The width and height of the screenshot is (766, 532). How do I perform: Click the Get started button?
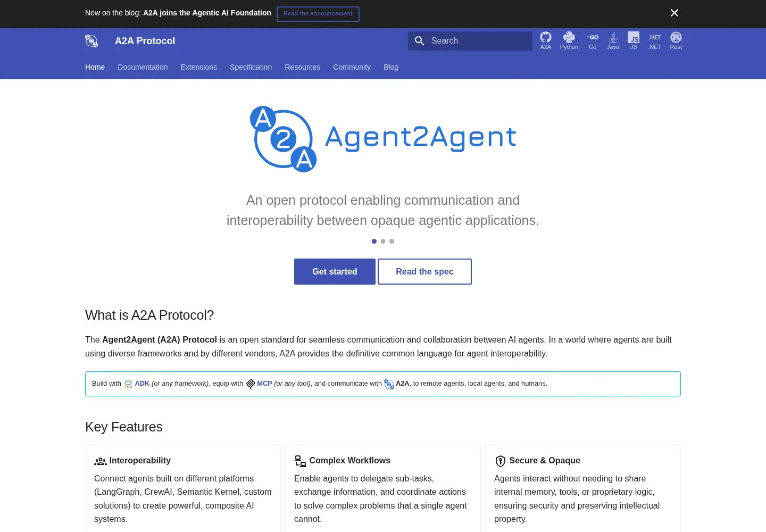[x=335, y=272]
